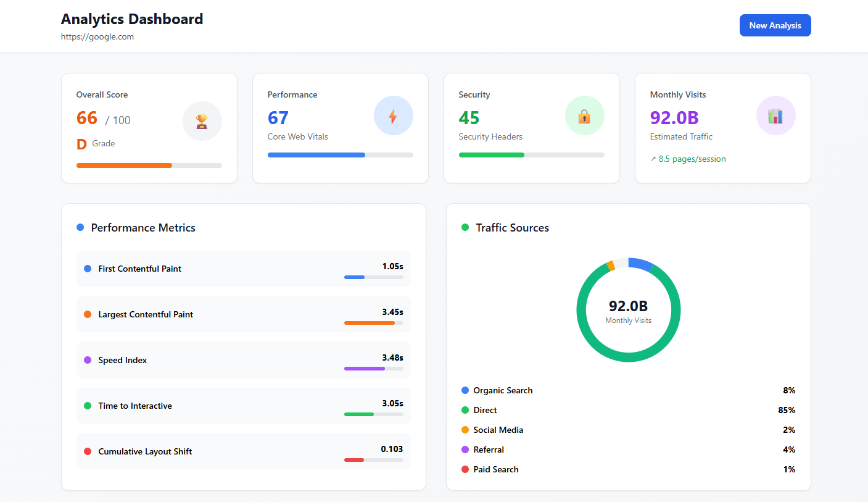Click the trophy icon in Overall Score card
Viewport: 868px width, 502px height.
[x=202, y=121]
